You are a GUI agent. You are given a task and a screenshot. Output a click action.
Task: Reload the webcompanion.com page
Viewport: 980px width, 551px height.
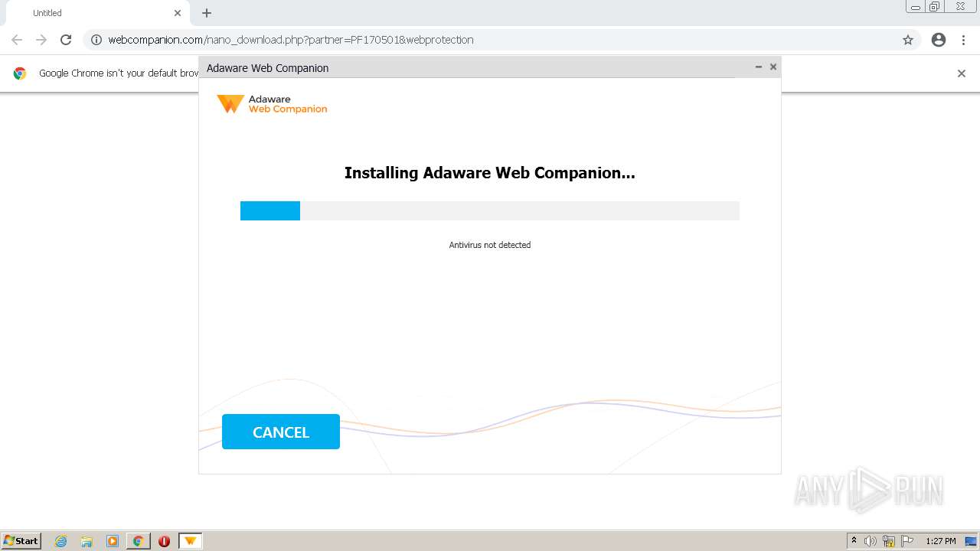click(x=66, y=40)
